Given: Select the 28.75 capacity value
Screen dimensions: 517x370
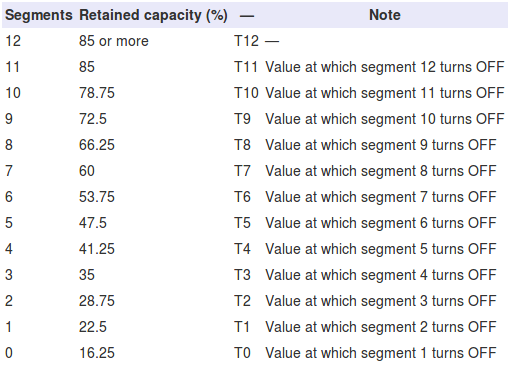Looking at the screenshot, I should 97,301.
